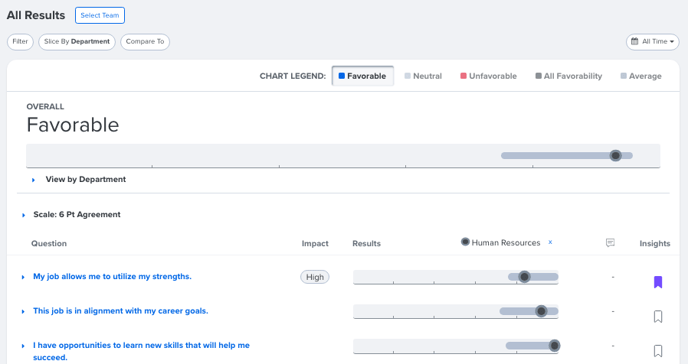Click the calendar icon in All Time
Screen dimensions: 688x364
pos(634,41)
